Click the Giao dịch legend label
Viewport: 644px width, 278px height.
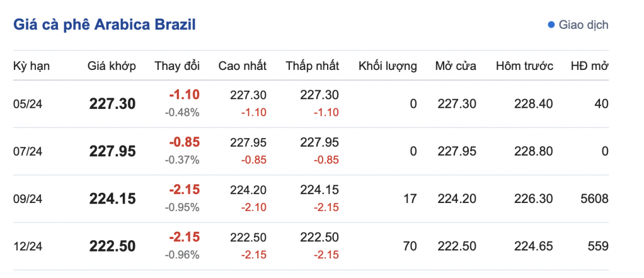pos(583,25)
